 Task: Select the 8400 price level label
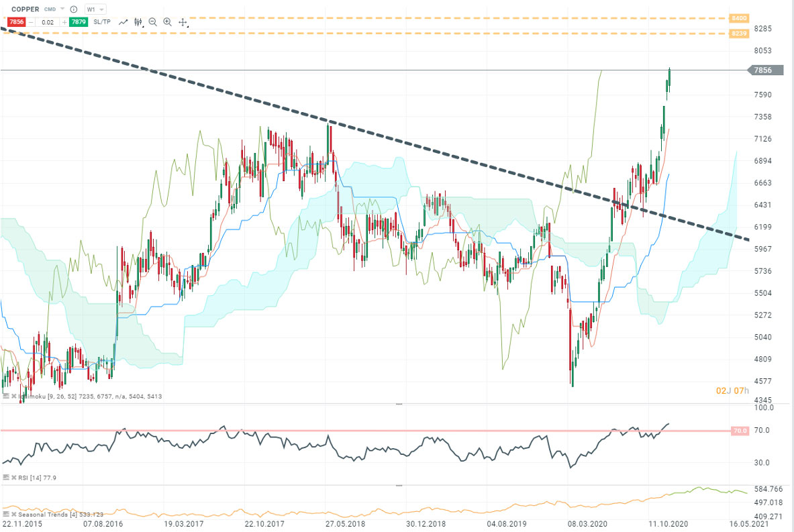(x=739, y=18)
